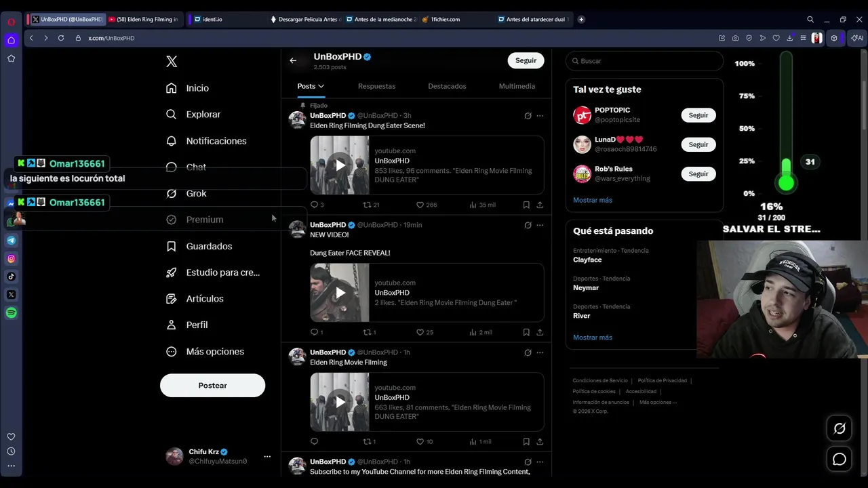View analytics of the pinned post
This screenshot has width=868, height=488.
tap(482, 205)
